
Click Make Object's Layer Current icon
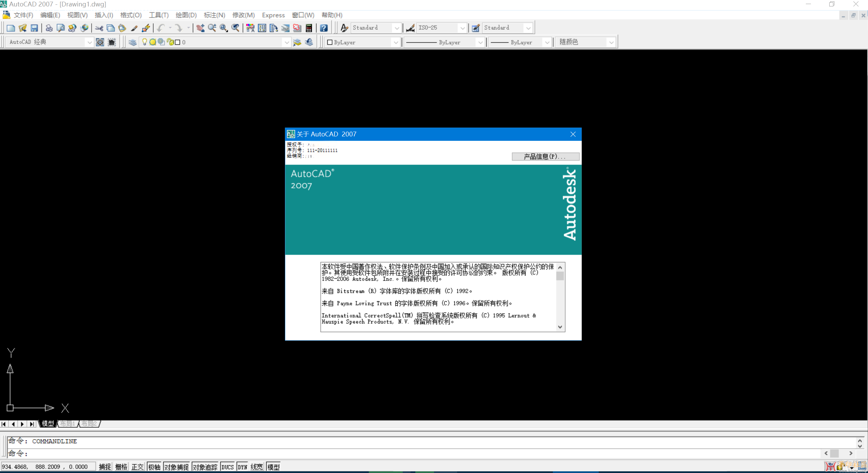(297, 42)
